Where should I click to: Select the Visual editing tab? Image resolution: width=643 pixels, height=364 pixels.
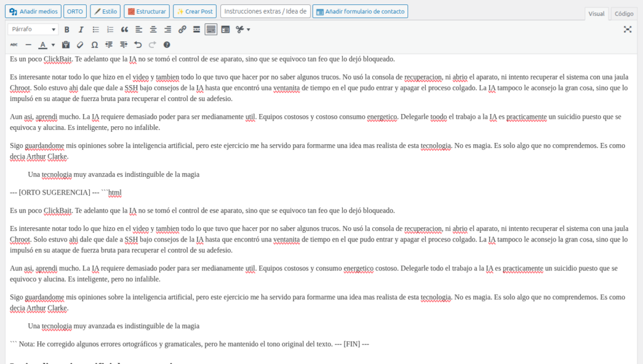(596, 13)
